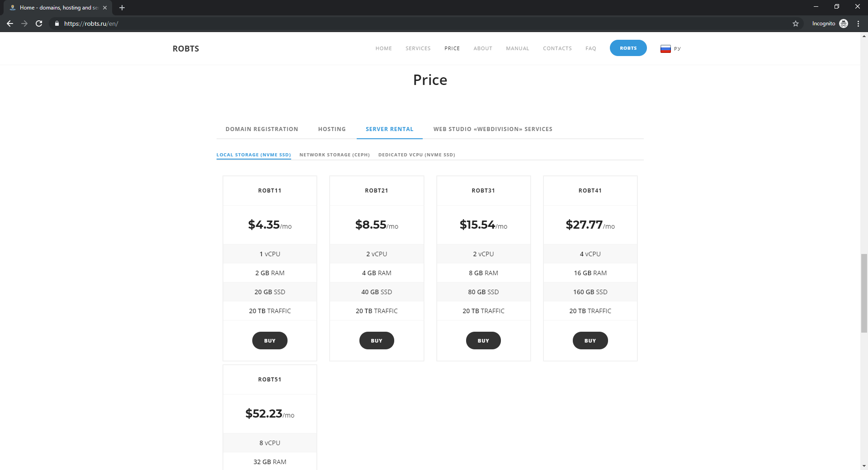Reload the page with refresh icon

[39, 23]
